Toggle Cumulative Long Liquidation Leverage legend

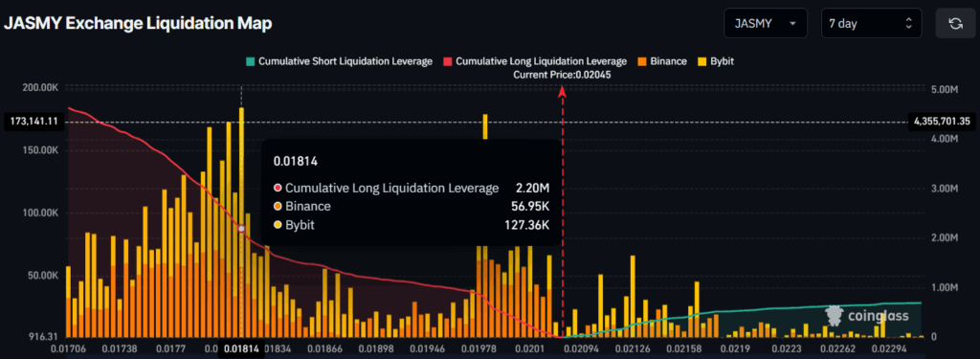point(535,61)
